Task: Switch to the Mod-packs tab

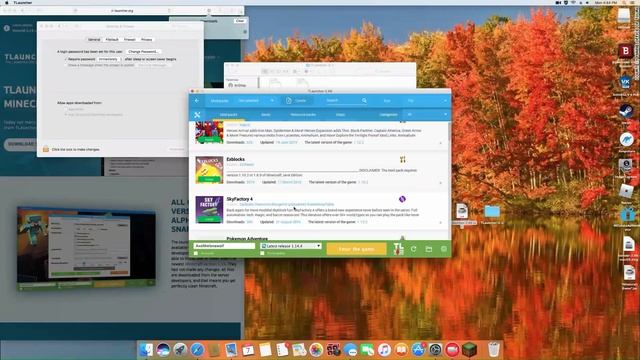Action: 229,115
